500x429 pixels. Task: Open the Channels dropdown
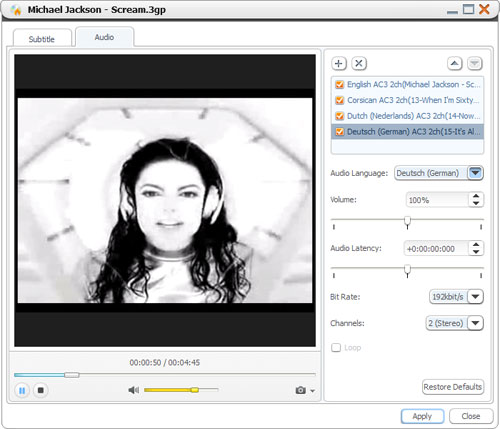475,323
